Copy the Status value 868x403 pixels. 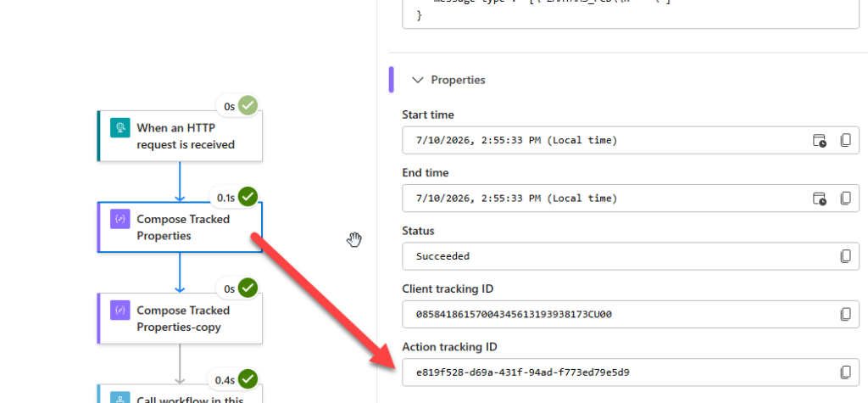coord(845,256)
